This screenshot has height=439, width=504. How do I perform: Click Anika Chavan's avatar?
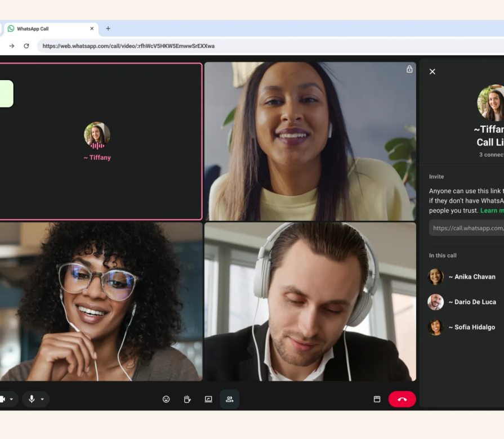point(435,277)
